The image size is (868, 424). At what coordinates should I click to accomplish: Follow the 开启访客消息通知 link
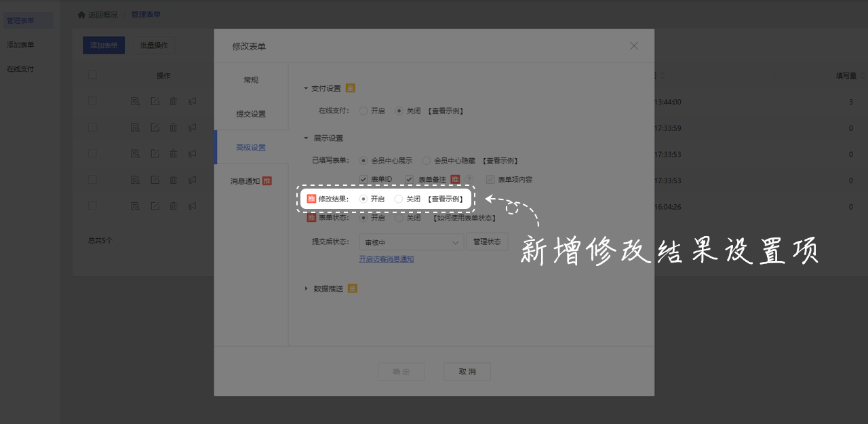[x=387, y=259]
